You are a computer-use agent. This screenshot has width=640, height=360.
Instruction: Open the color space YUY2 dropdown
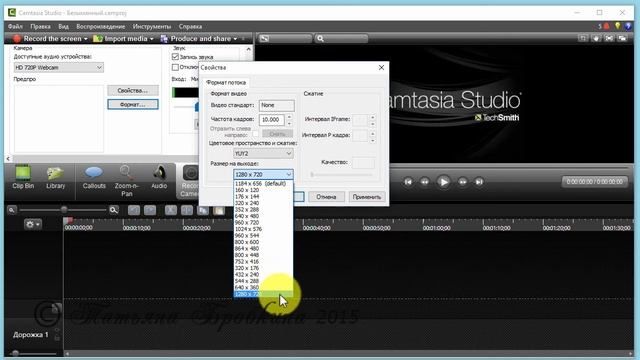263,153
